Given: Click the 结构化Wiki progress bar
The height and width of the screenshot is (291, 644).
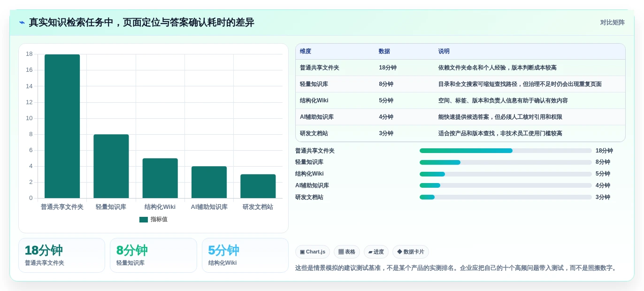Looking at the screenshot, I should (x=506, y=174).
